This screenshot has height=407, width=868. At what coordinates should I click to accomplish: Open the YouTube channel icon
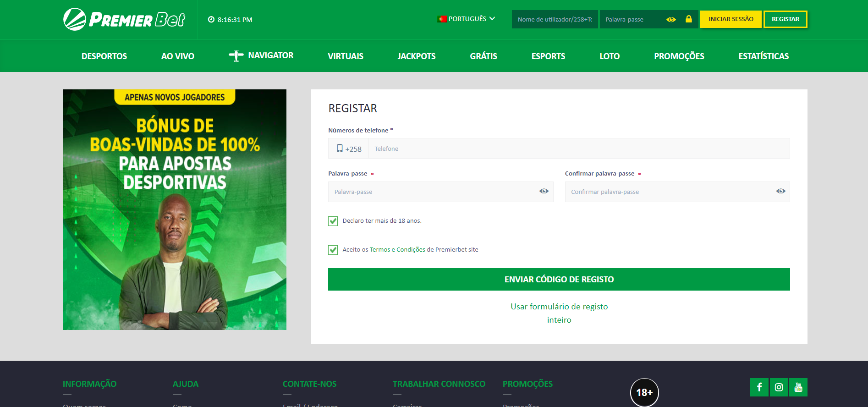[798, 387]
